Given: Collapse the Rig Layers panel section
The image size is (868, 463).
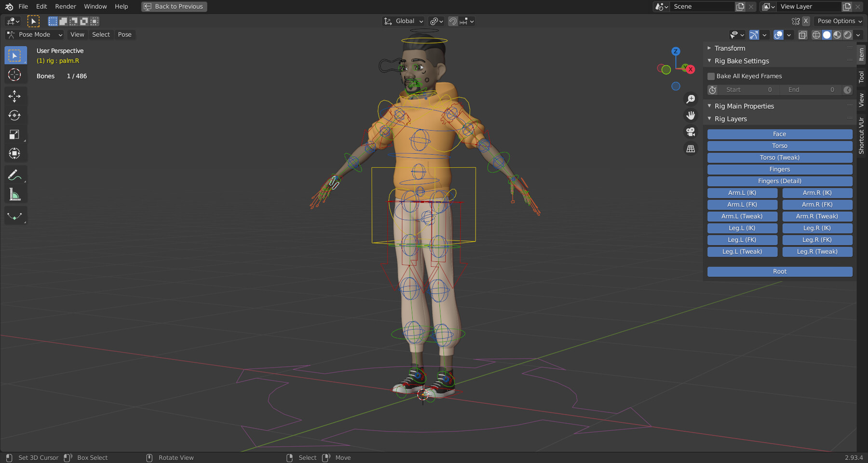Looking at the screenshot, I should point(709,119).
